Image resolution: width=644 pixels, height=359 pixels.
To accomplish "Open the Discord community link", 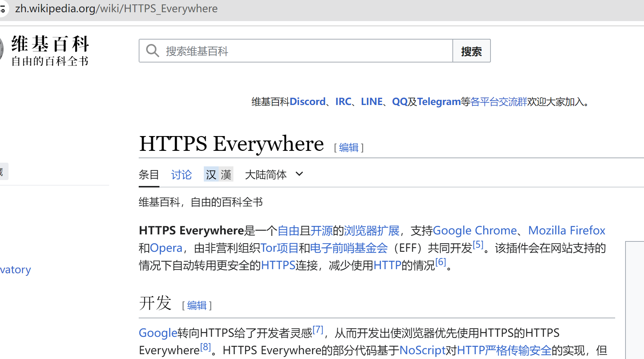I will [307, 101].
